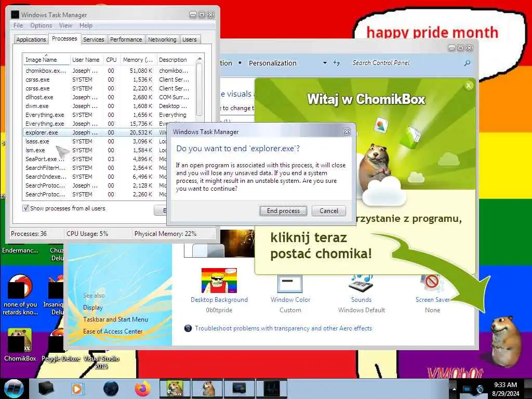Close the end process confirmation dialog

347,131
